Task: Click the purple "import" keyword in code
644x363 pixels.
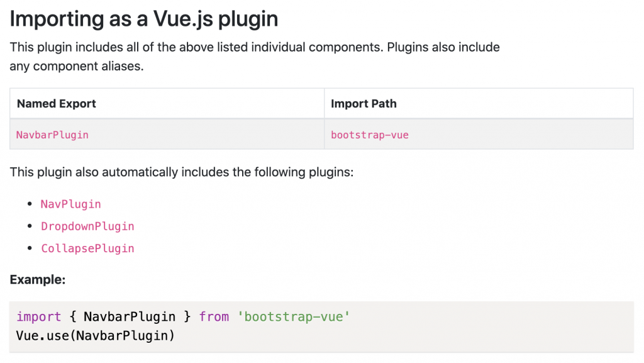Action: click(39, 316)
